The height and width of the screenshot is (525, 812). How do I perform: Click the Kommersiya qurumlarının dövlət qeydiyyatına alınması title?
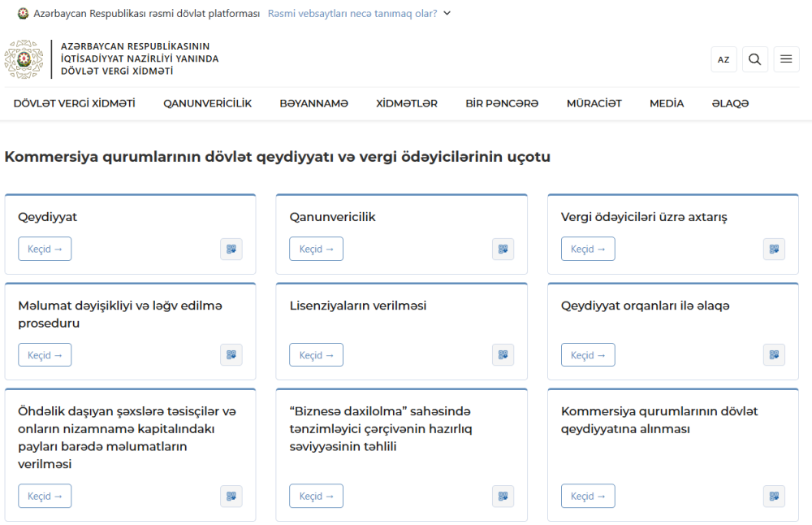[x=659, y=420]
